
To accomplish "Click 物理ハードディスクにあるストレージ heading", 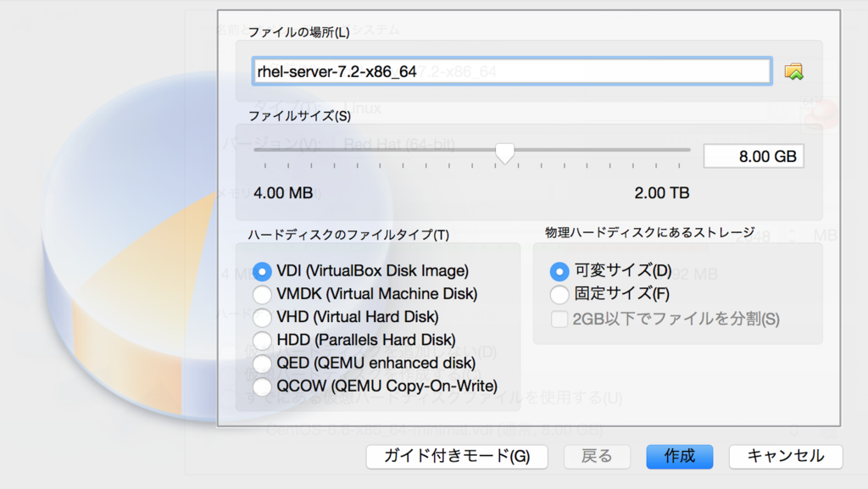I will click(x=650, y=233).
